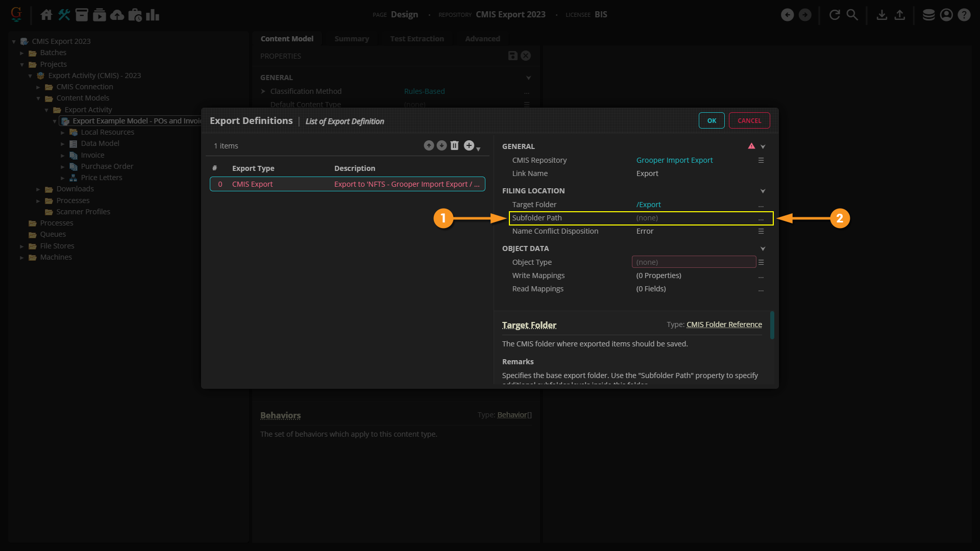This screenshot has height=551, width=980.
Task: Open Write Mappings ellipsis editor
Action: click(x=761, y=276)
